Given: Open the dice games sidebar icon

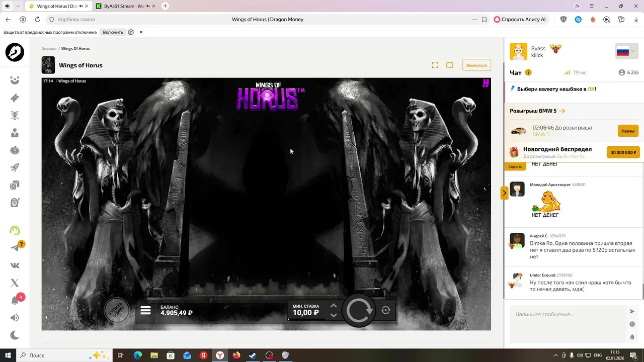Looking at the screenshot, I should (x=15, y=185).
